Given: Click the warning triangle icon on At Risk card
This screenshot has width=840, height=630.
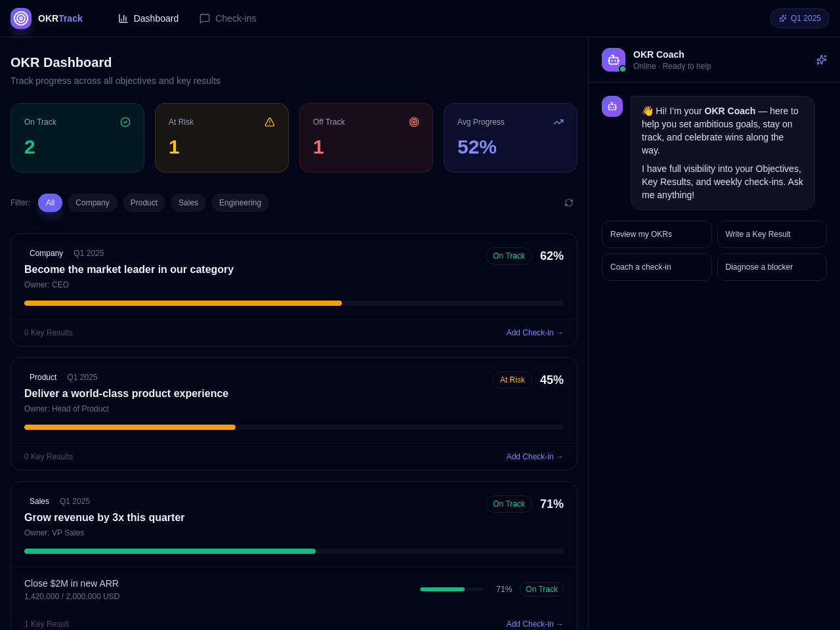Looking at the screenshot, I should point(270,122).
